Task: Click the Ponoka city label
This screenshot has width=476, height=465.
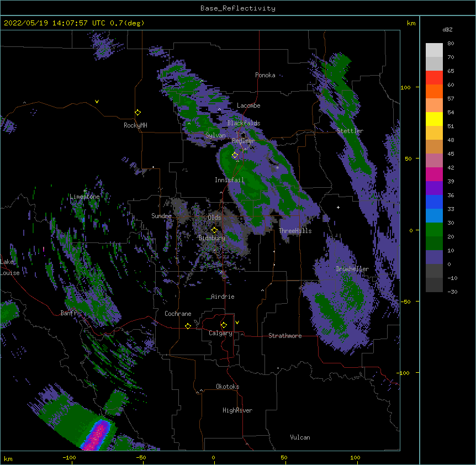Action: coord(265,75)
